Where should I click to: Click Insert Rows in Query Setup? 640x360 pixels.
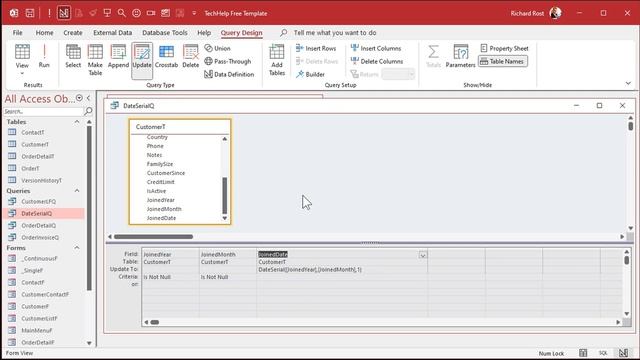point(316,48)
